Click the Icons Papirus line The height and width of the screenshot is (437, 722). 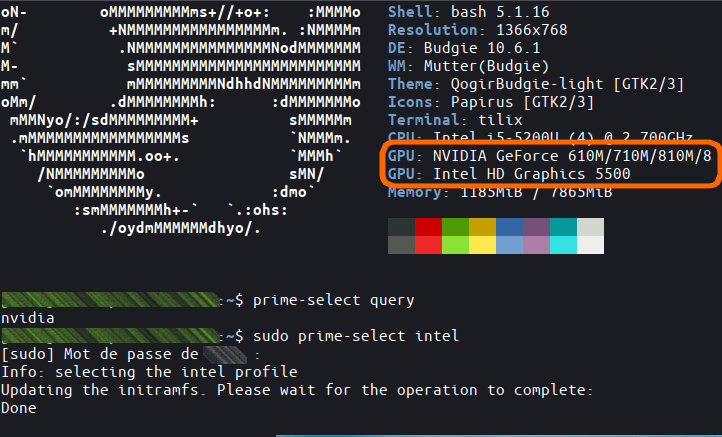491,102
